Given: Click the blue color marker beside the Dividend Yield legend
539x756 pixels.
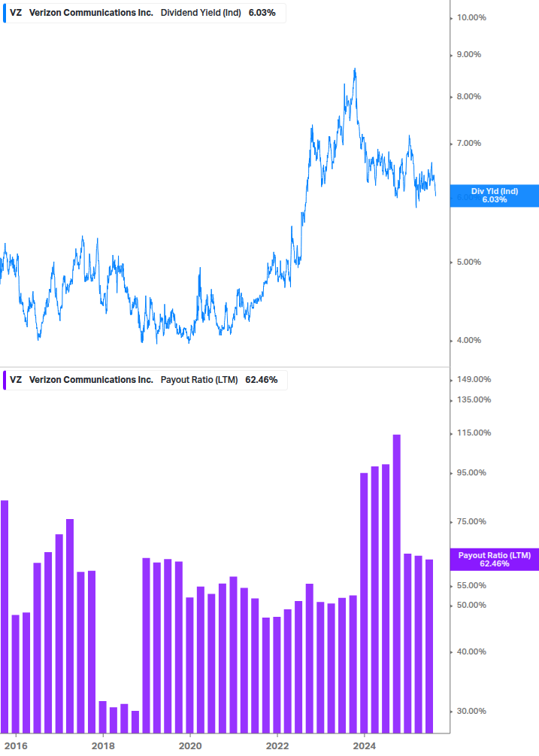Looking at the screenshot, I should pos(5,13).
